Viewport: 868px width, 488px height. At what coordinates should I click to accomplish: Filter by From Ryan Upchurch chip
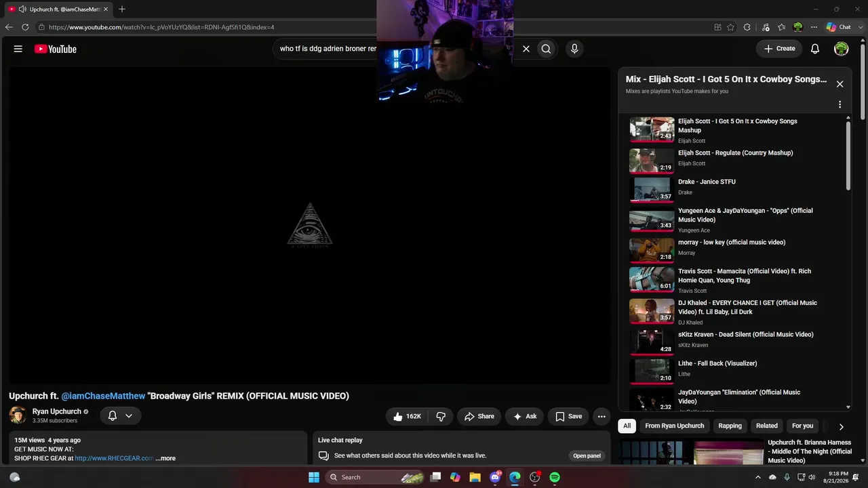point(674,426)
